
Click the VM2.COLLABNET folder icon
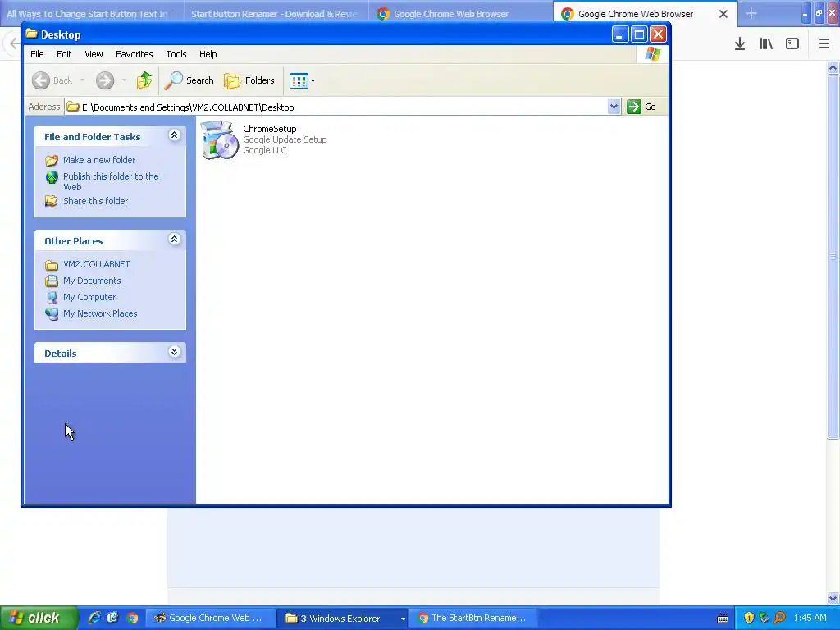click(x=52, y=265)
